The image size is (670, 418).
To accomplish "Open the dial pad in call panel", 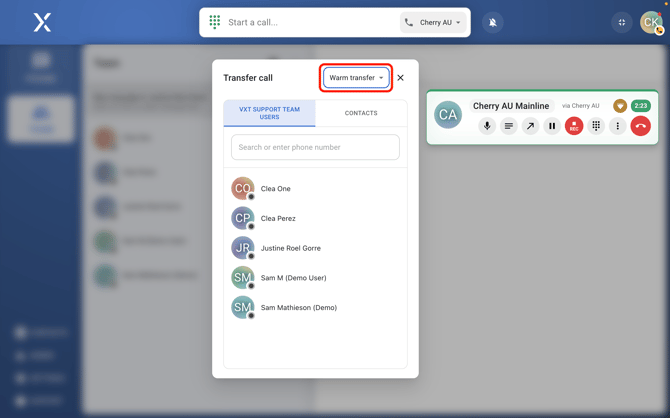I will click(596, 126).
